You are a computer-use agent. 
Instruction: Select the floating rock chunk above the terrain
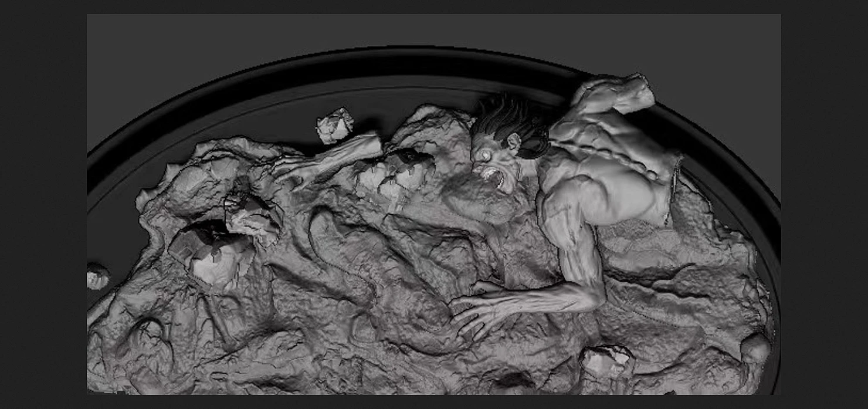pyautogui.click(x=335, y=124)
